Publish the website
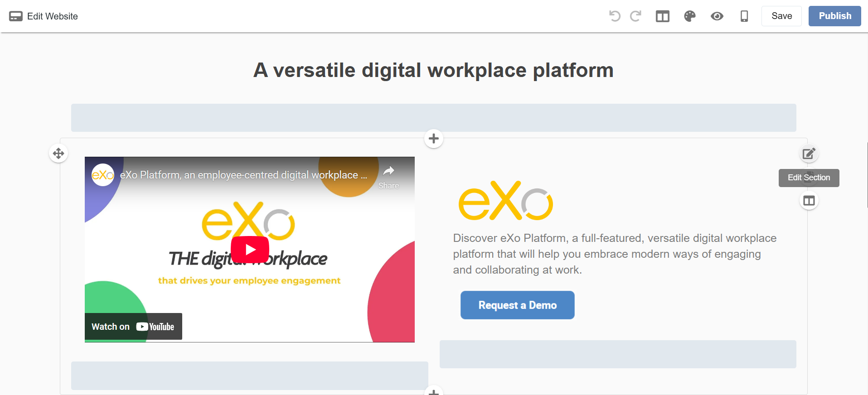This screenshot has width=868, height=395. pyautogui.click(x=834, y=16)
